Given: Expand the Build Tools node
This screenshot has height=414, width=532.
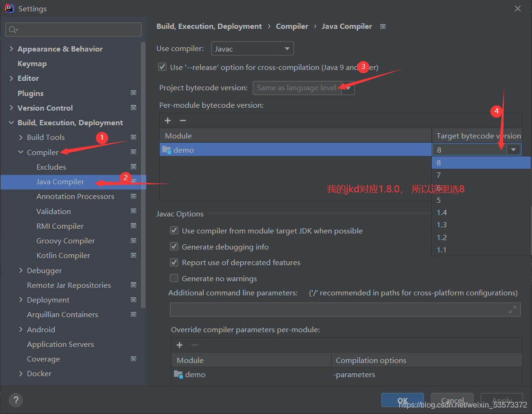Looking at the screenshot, I should coord(21,138).
